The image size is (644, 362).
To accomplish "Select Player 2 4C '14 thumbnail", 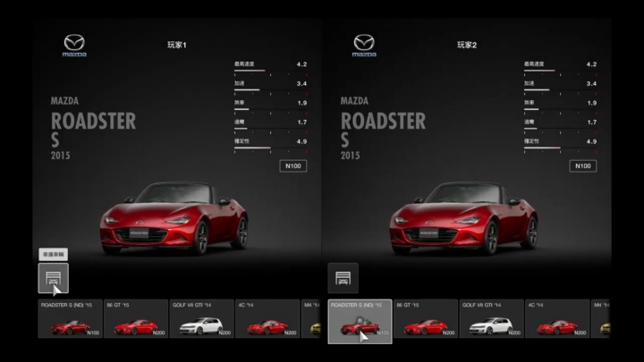I will point(557,319).
